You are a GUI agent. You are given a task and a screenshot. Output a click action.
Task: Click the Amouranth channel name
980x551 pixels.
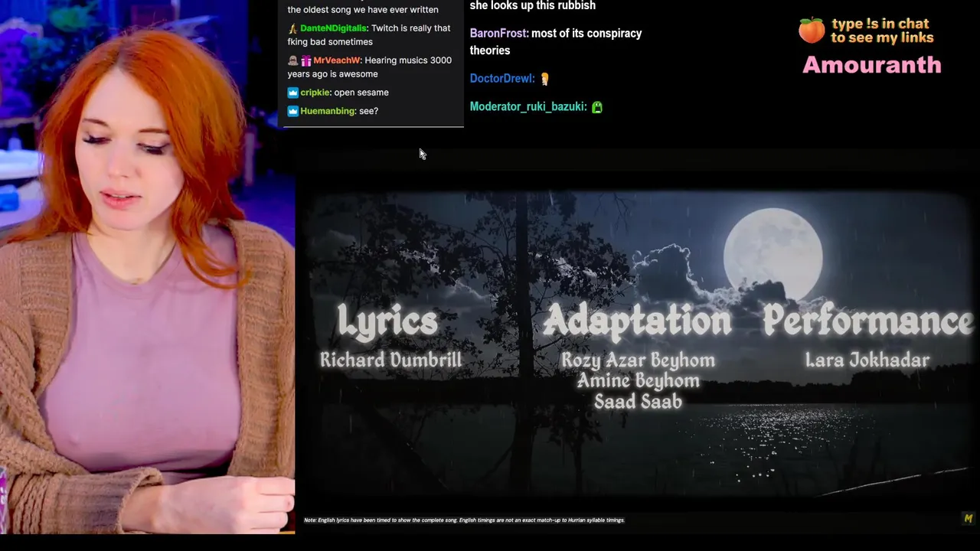(872, 64)
